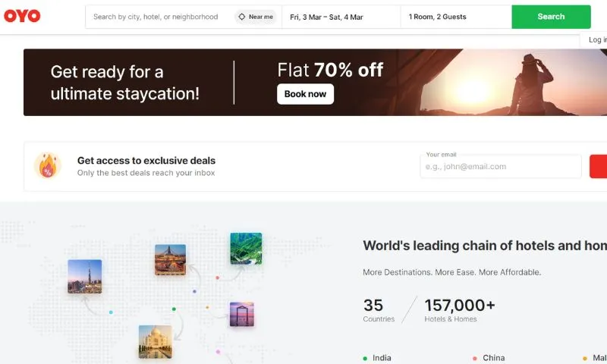
Task: Click Only the best deals reach your inbox text
Action: (146, 173)
